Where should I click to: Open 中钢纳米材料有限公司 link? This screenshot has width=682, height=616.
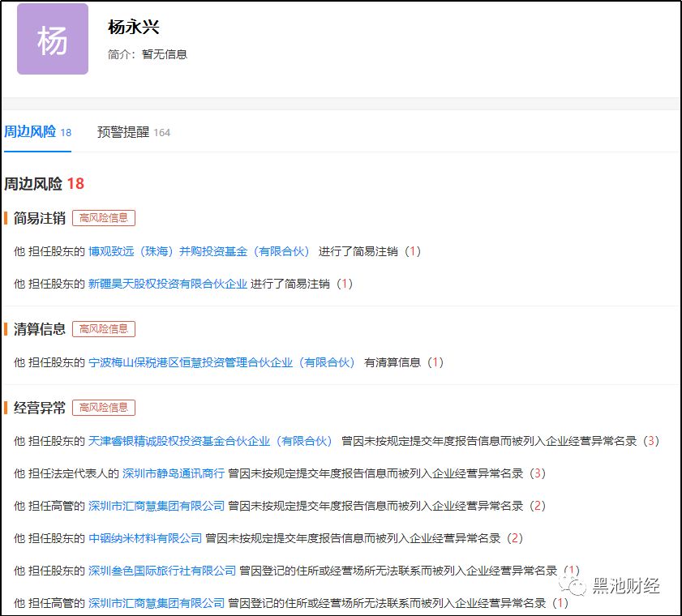click(145, 538)
